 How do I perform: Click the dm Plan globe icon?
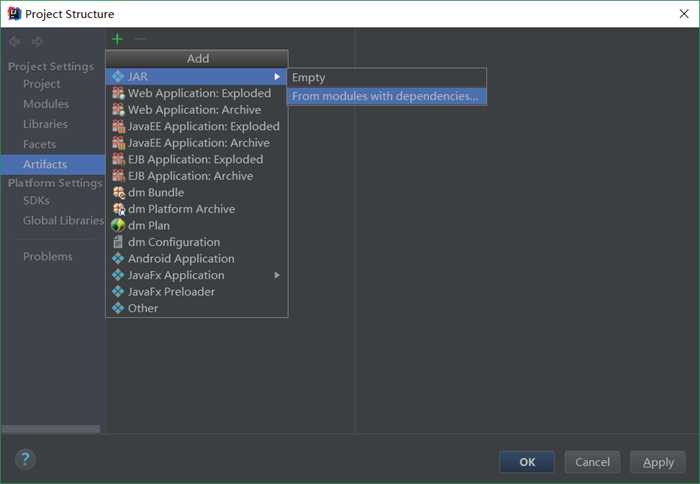coord(118,225)
